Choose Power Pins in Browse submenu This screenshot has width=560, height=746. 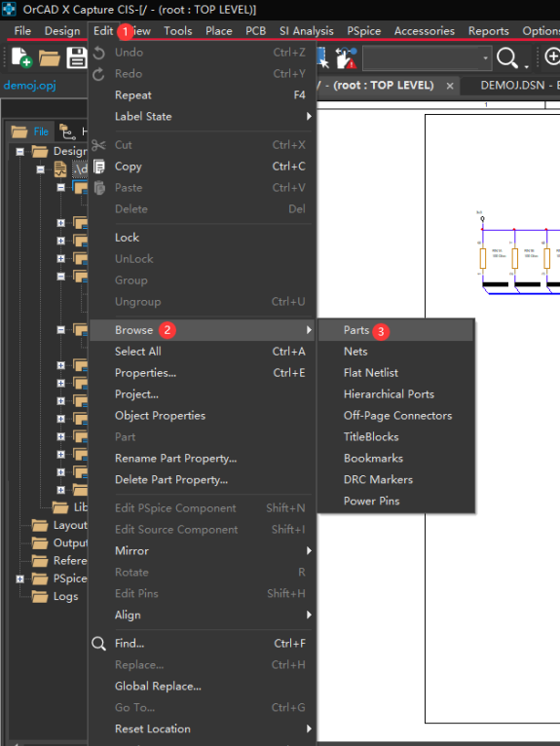[395, 501]
